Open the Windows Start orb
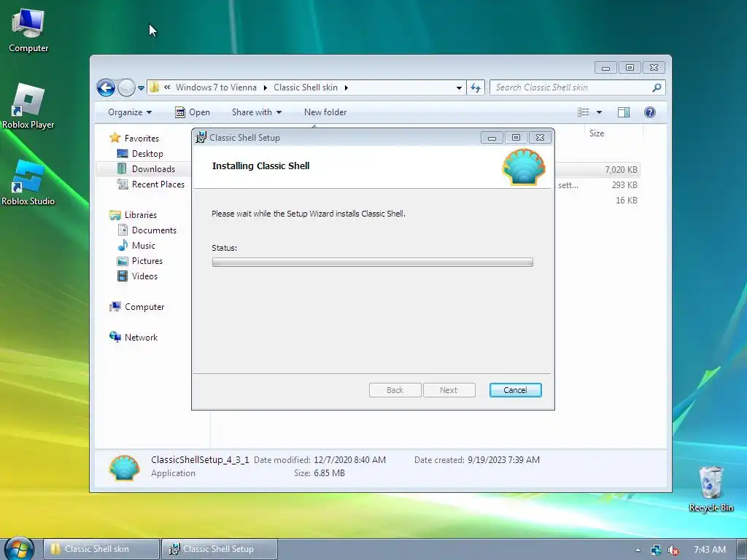Viewport: 747px width, 560px height. pyautogui.click(x=20, y=548)
